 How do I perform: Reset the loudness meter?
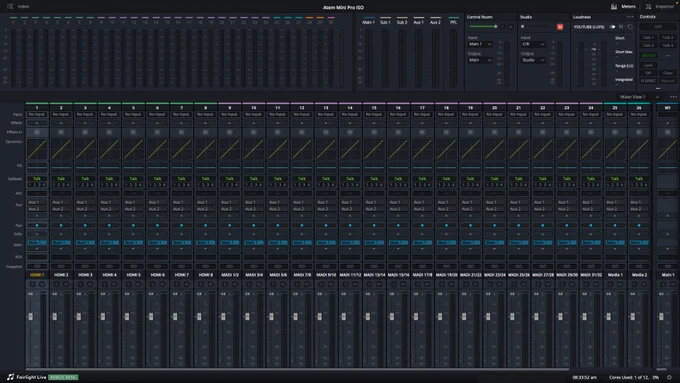click(x=630, y=27)
